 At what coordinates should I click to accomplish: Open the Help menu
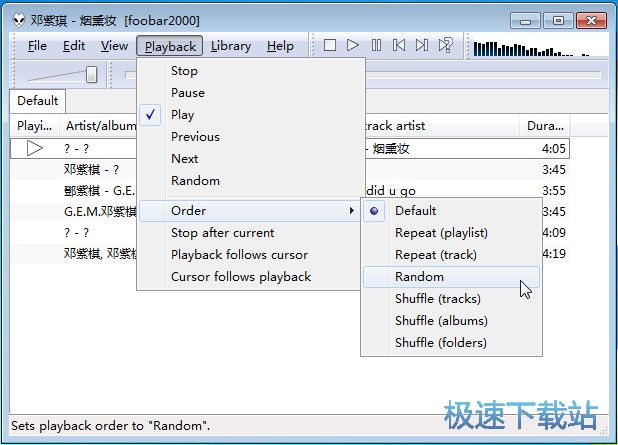pyautogui.click(x=280, y=46)
